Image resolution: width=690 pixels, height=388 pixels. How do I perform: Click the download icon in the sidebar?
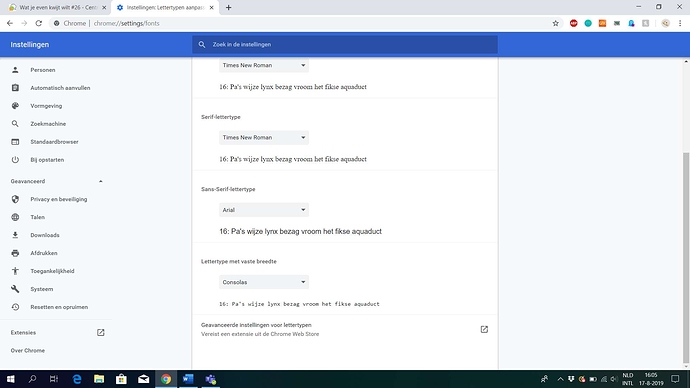(x=15, y=235)
